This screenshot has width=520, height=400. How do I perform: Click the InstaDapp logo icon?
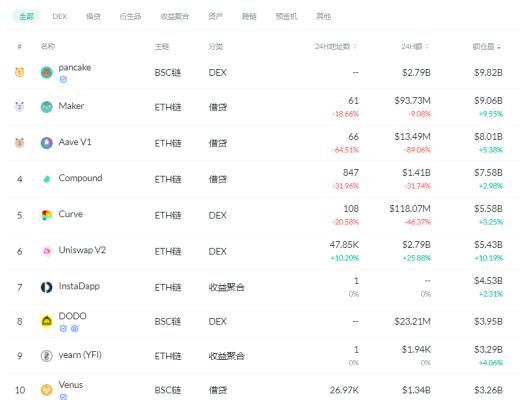coord(47,287)
